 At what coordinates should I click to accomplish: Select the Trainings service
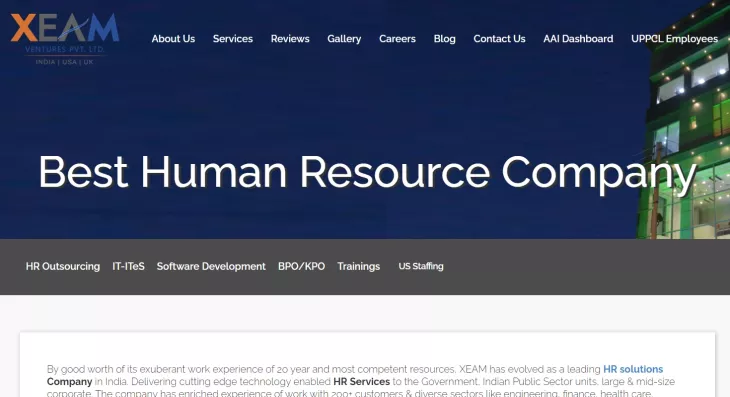pos(358,266)
